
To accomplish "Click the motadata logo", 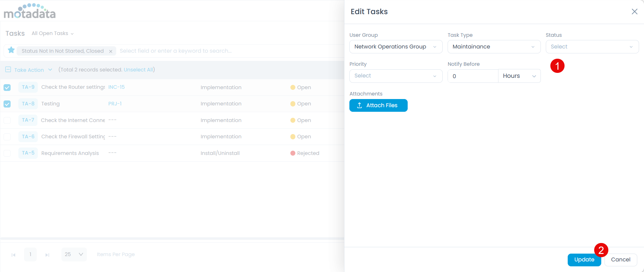I will [x=30, y=11].
